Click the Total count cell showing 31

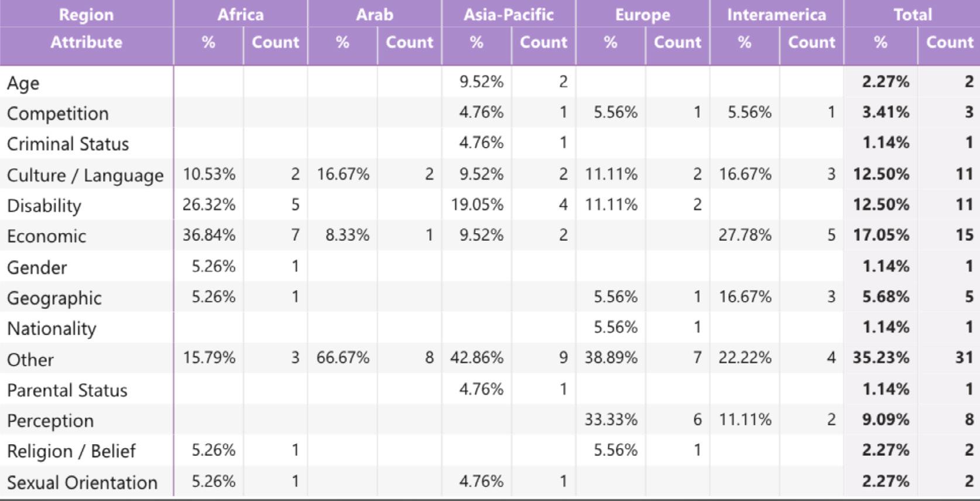[x=964, y=358]
